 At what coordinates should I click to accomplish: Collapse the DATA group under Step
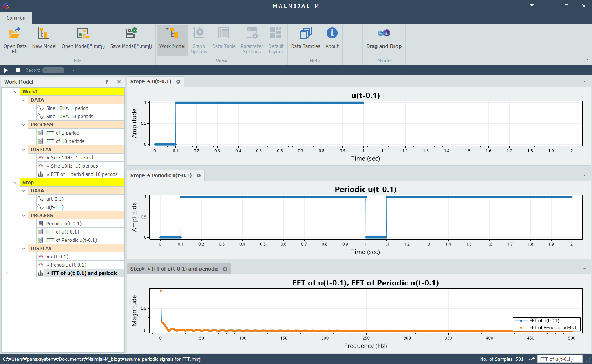[x=24, y=191]
